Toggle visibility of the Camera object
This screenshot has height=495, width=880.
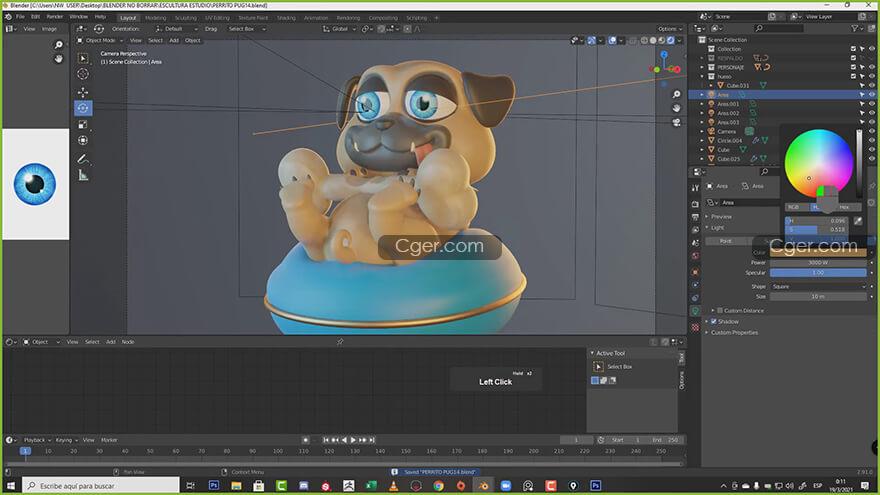872,131
